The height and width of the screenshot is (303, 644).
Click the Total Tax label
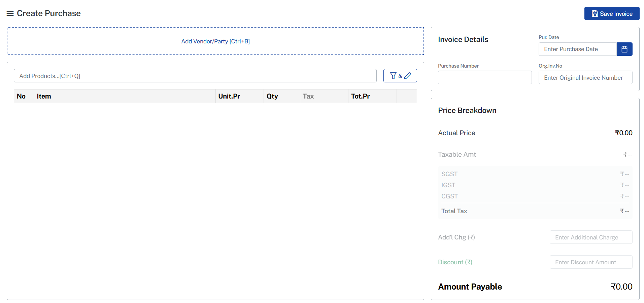454,211
